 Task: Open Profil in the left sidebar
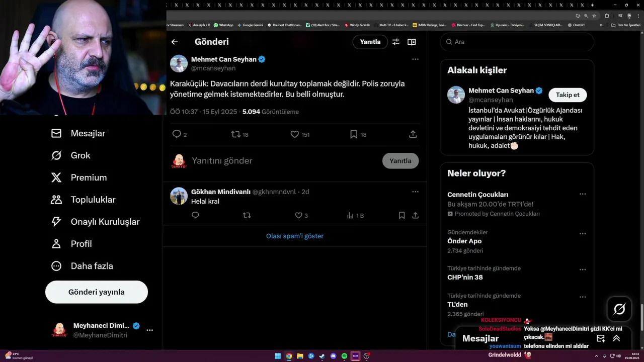click(71, 244)
